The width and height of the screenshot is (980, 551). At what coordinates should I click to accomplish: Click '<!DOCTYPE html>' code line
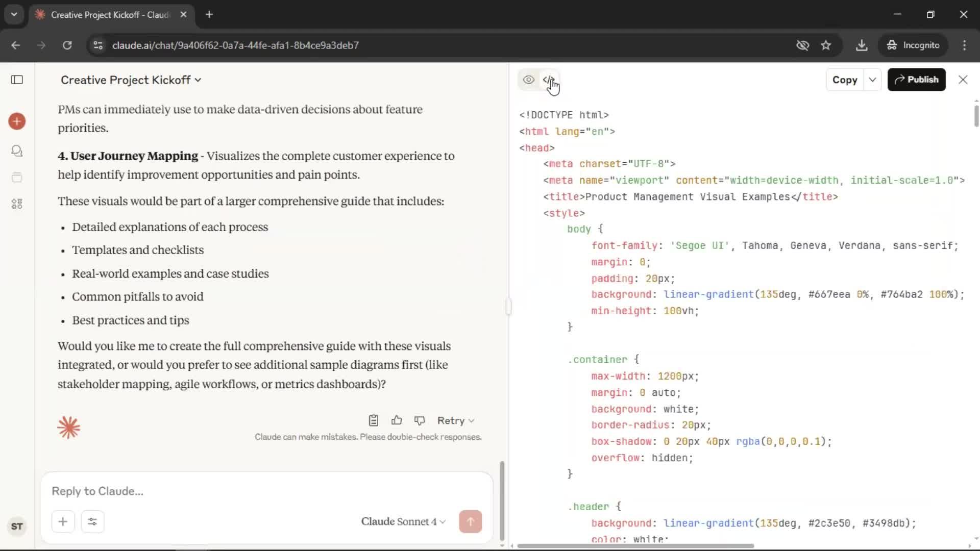(564, 115)
